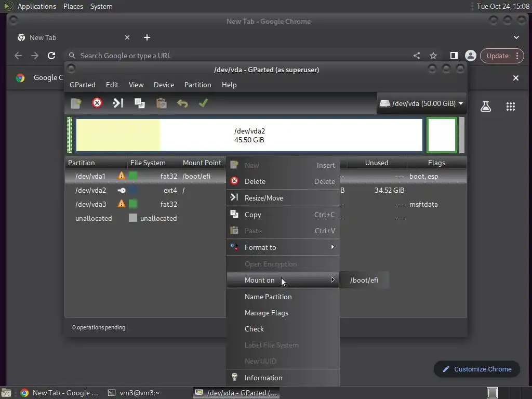Open the GParted menu
This screenshot has width=532, height=399.
(83, 85)
